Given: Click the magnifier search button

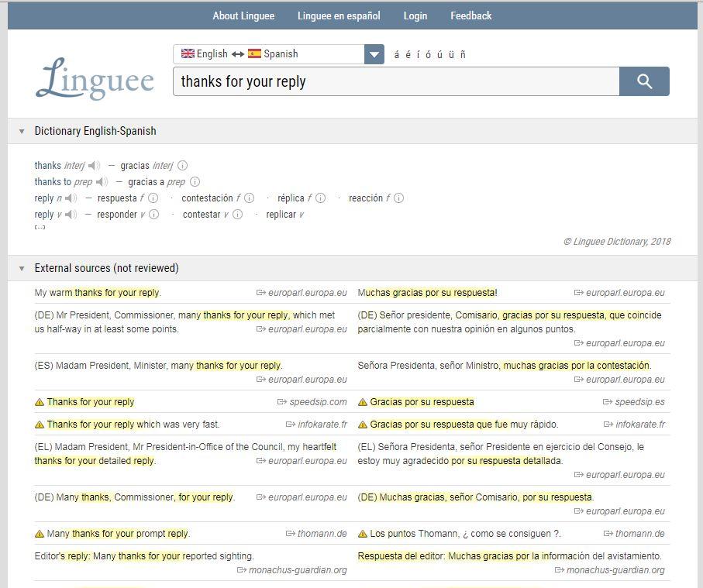Looking at the screenshot, I should coord(644,81).
